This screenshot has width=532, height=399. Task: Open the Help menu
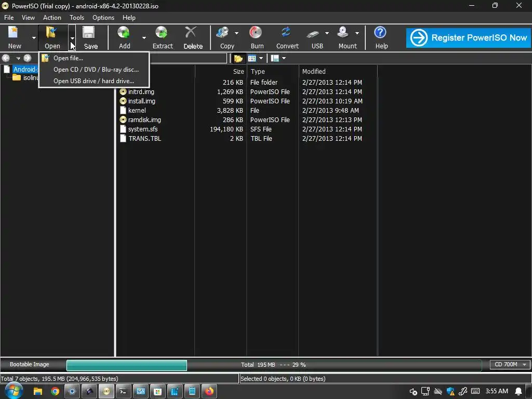[x=129, y=18]
